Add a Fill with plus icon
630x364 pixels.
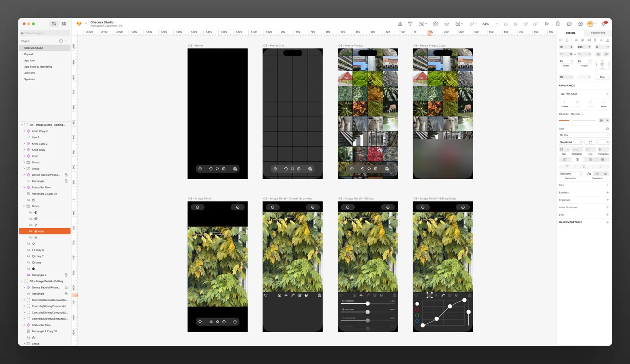pyautogui.click(x=607, y=185)
